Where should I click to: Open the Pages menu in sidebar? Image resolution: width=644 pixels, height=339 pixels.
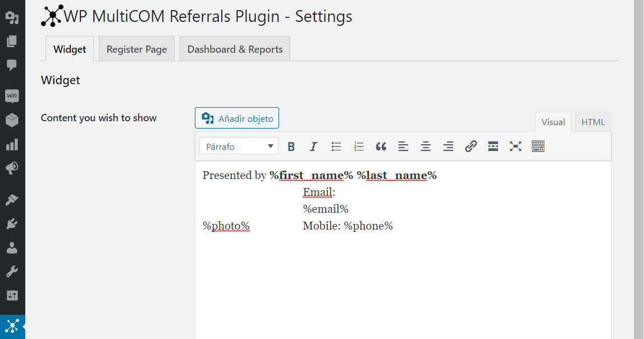12,41
